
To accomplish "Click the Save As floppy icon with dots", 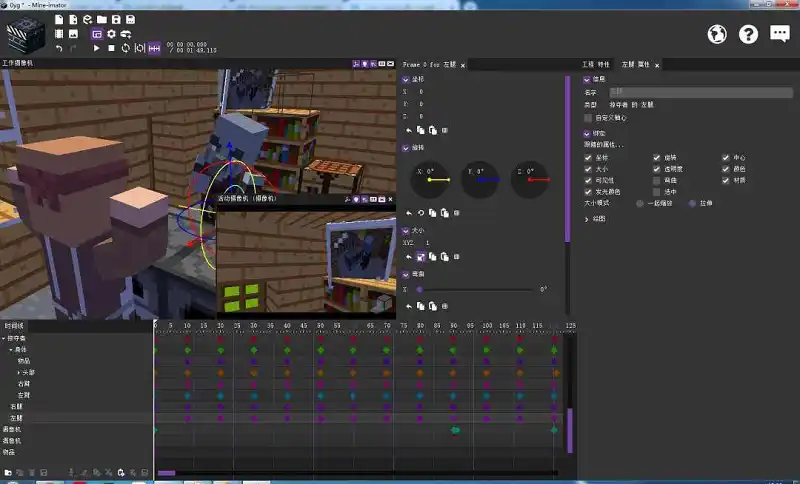I will (131, 19).
